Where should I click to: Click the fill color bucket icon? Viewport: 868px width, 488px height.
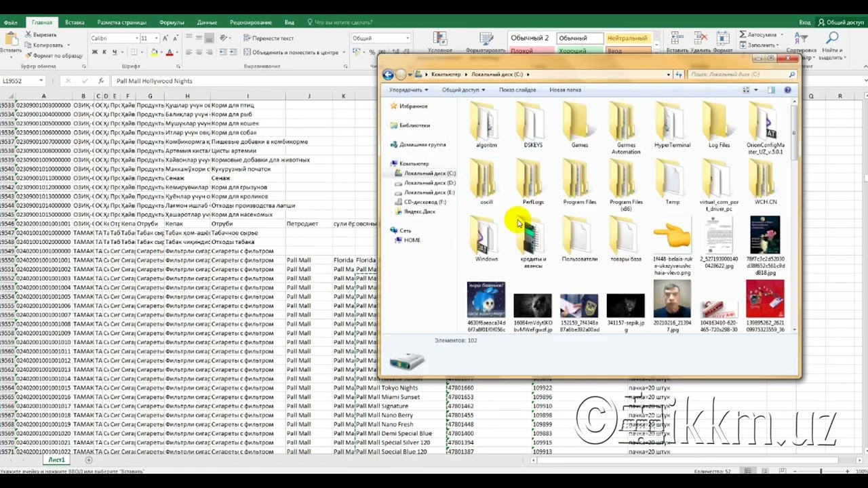(154, 52)
